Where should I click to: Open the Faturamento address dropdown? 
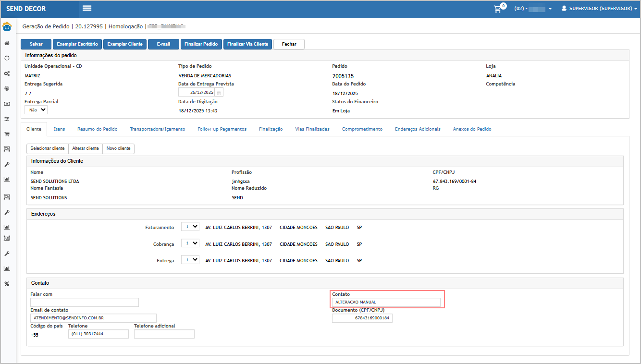pos(190,227)
